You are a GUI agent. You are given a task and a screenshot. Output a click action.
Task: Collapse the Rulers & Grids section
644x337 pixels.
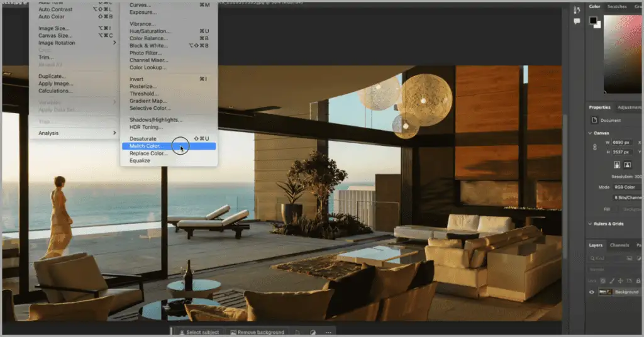point(590,224)
